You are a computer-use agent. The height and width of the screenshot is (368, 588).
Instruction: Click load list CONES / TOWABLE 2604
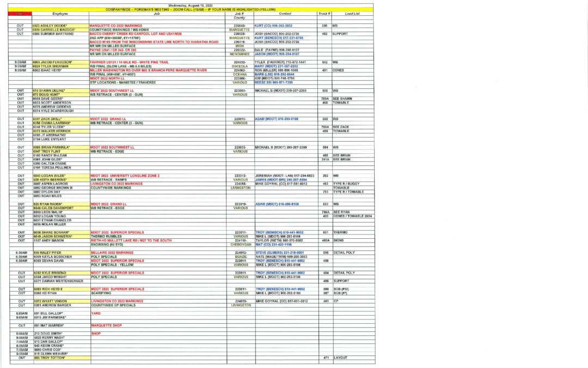pos(352,216)
